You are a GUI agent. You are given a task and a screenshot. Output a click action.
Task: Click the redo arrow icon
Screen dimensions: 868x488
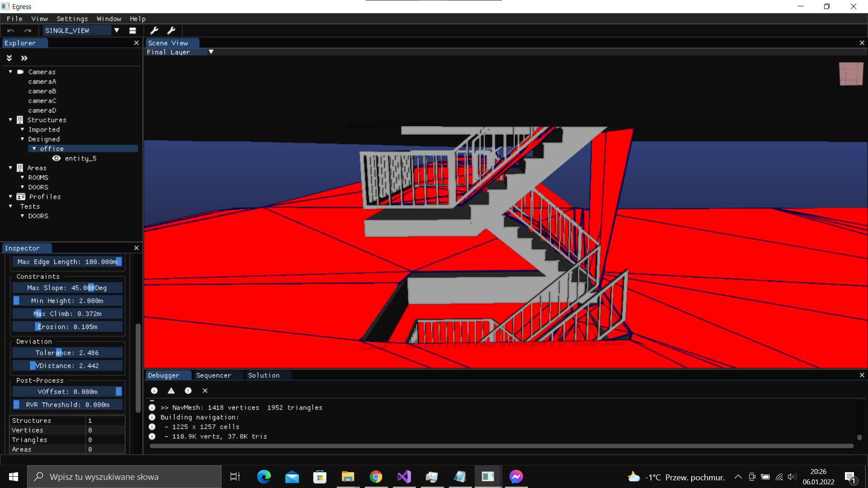click(27, 30)
